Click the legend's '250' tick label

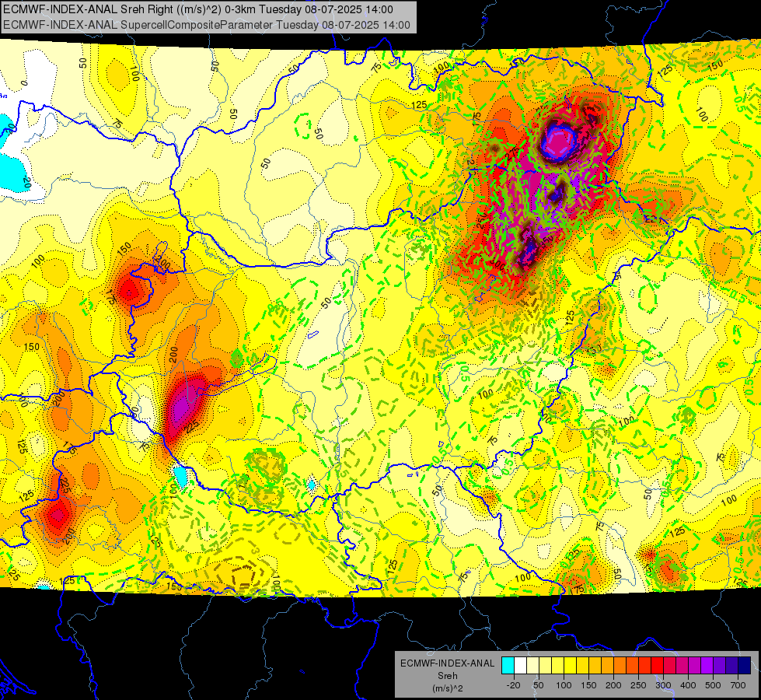(638, 685)
